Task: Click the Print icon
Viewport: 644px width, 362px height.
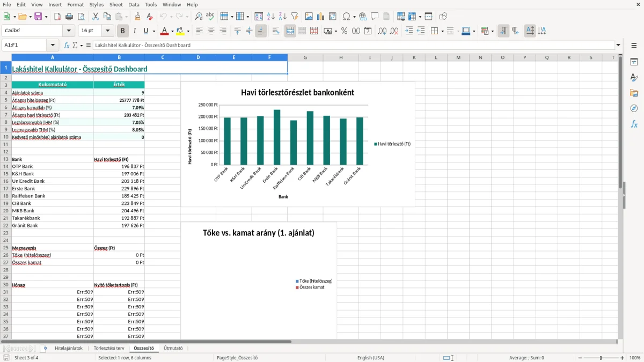Action: [x=69, y=17]
